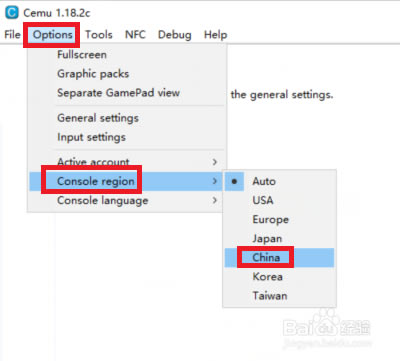Screen dimensions: 400x361
Task: Expand the Active account submenu
Action: click(127, 162)
